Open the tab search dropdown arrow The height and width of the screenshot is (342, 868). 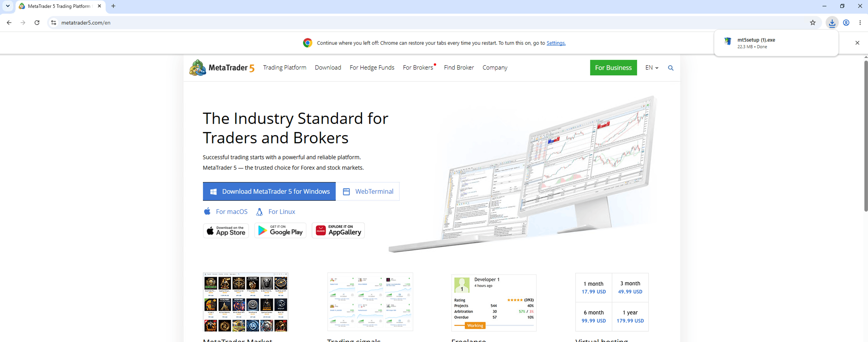click(x=8, y=6)
